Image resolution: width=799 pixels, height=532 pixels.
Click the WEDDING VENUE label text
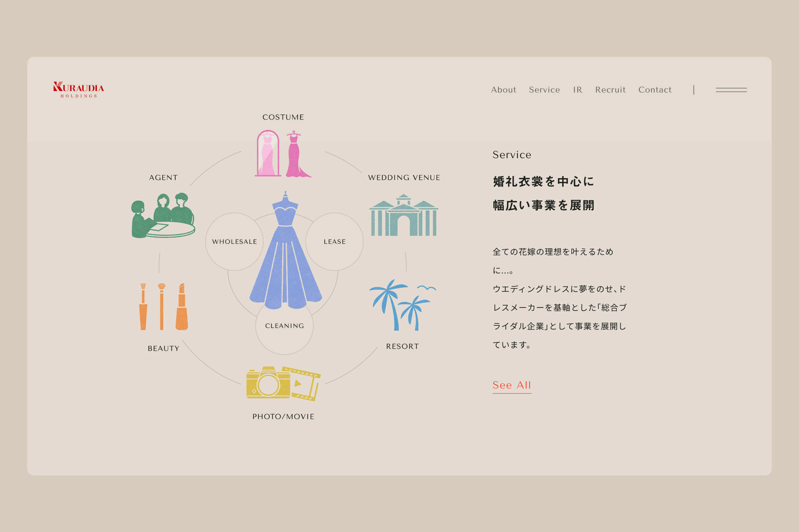(x=404, y=178)
